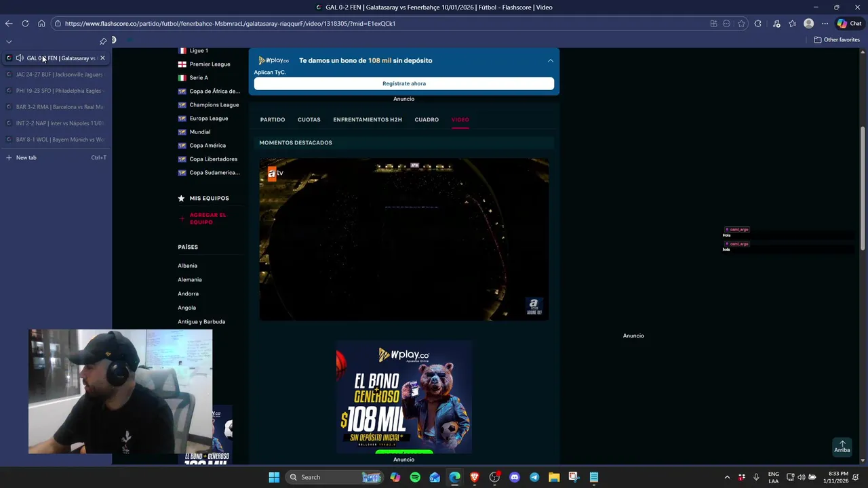Click the wplay.co logo in banner
Viewport: 868px width, 488px height.
tap(274, 60)
